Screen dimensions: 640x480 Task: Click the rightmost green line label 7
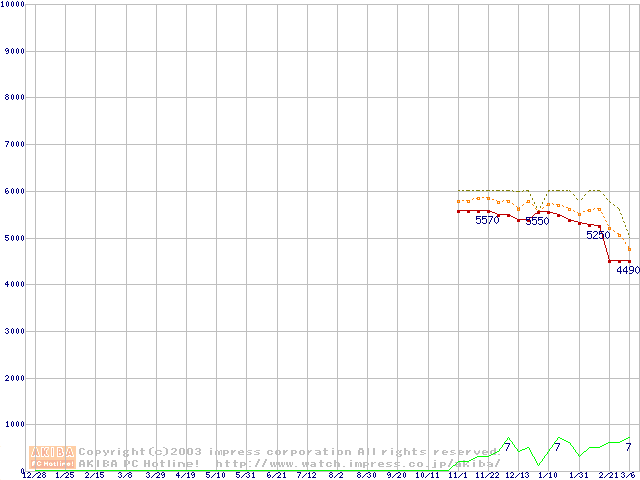[627, 447]
